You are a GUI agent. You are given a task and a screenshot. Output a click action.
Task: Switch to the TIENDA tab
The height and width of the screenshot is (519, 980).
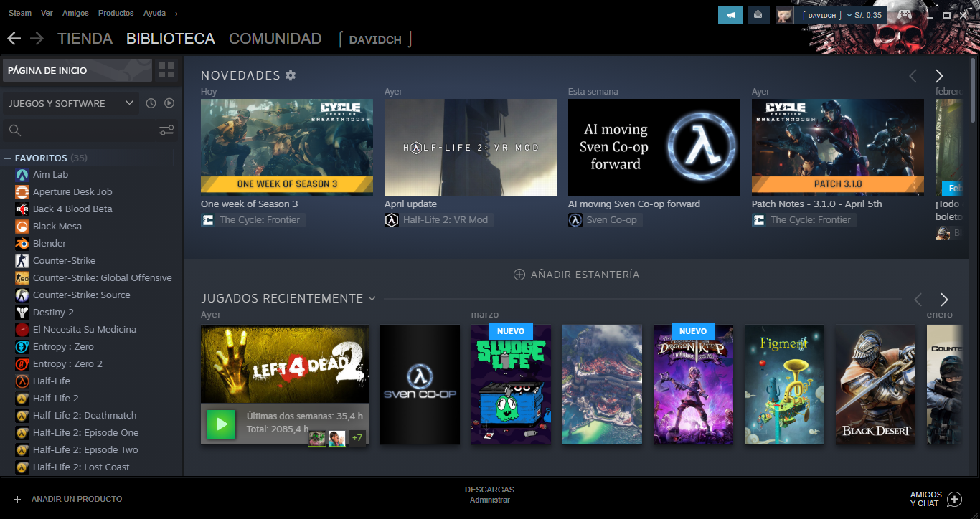click(85, 39)
